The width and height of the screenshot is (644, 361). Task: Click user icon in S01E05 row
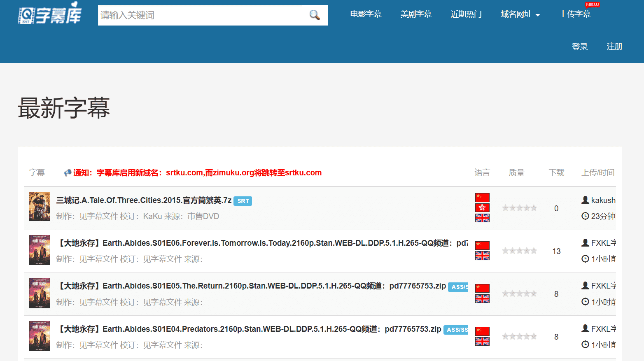pyautogui.click(x=585, y=286)
